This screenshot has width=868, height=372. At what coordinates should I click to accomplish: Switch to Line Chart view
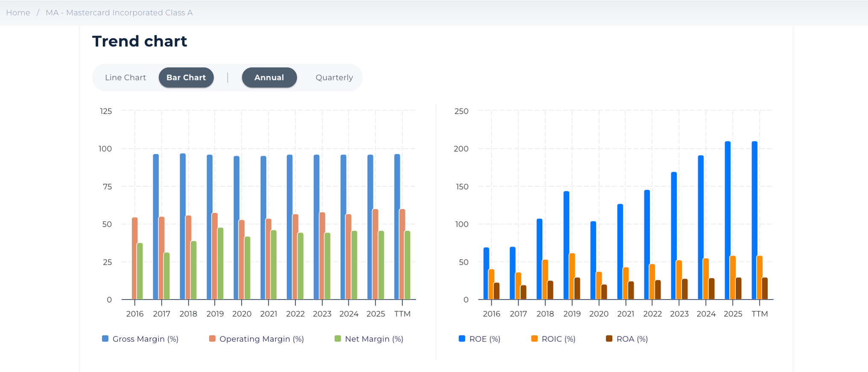pyautogui.click(x=126, y=77)
